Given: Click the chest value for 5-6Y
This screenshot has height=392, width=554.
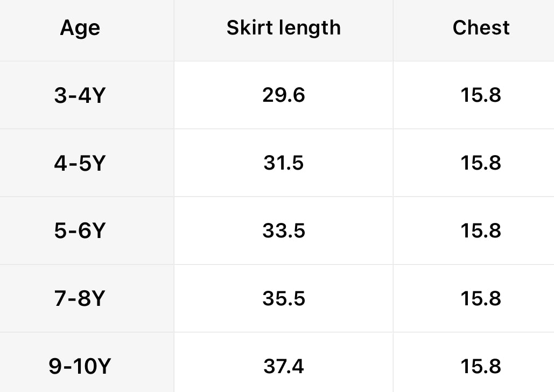Looking at the screenshot, I should (481, 231).
